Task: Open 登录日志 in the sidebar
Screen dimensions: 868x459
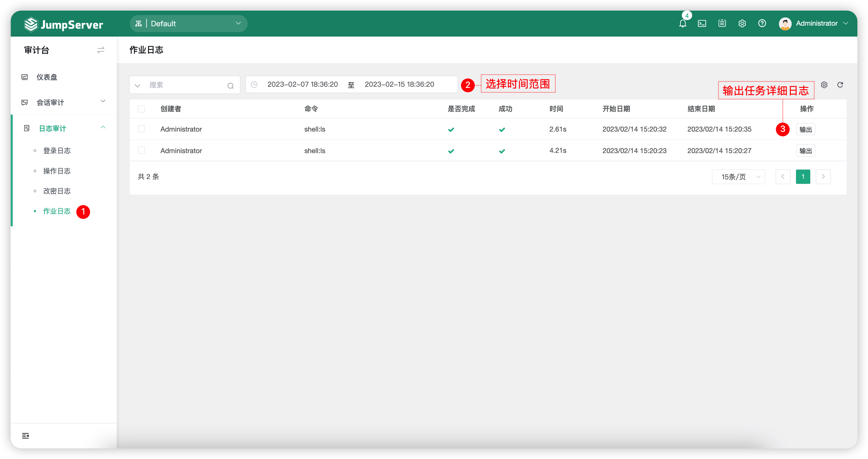Action: pyautogui.click(x=57, y=151)
